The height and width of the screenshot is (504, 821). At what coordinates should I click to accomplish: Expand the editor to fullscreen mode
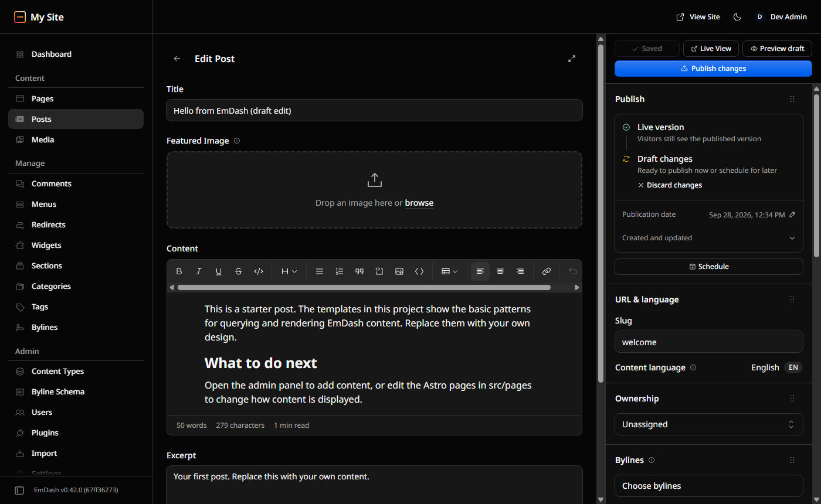pos(572,59)
